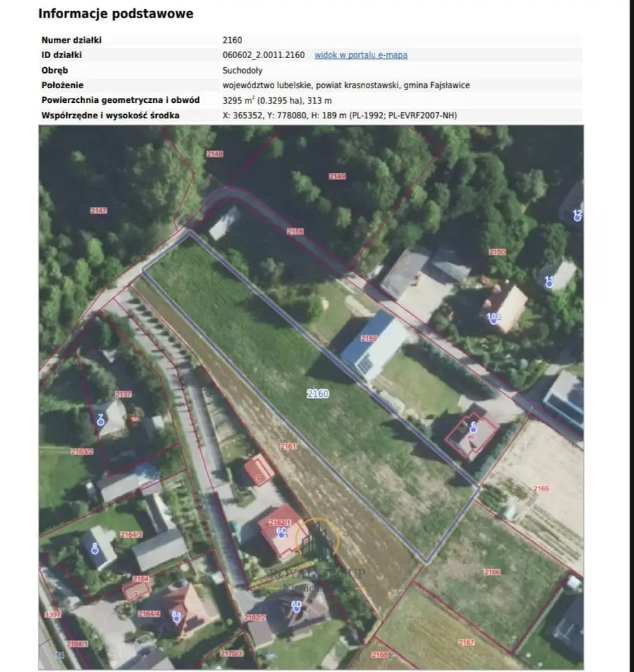Click parcel label 2167
Viewport: 634px width, 672px height.
click(466, 643)
